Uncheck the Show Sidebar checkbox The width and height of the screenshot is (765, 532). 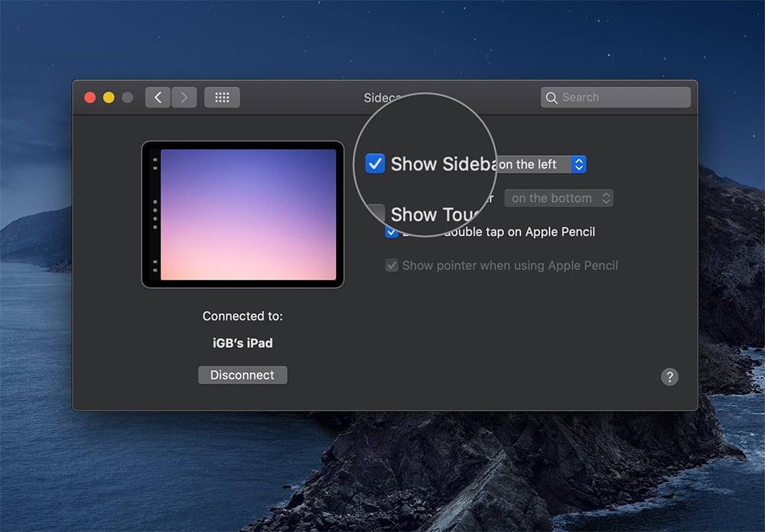(374, 164)
